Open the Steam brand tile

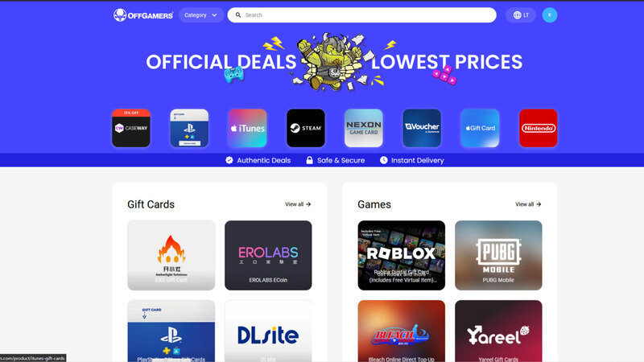[306, 128]
